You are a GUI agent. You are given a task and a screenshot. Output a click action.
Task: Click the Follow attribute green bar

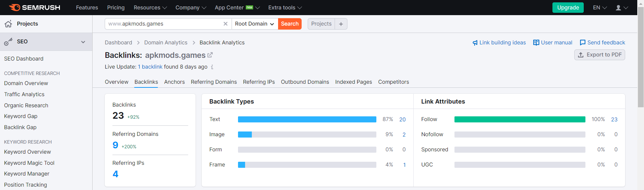520,119
